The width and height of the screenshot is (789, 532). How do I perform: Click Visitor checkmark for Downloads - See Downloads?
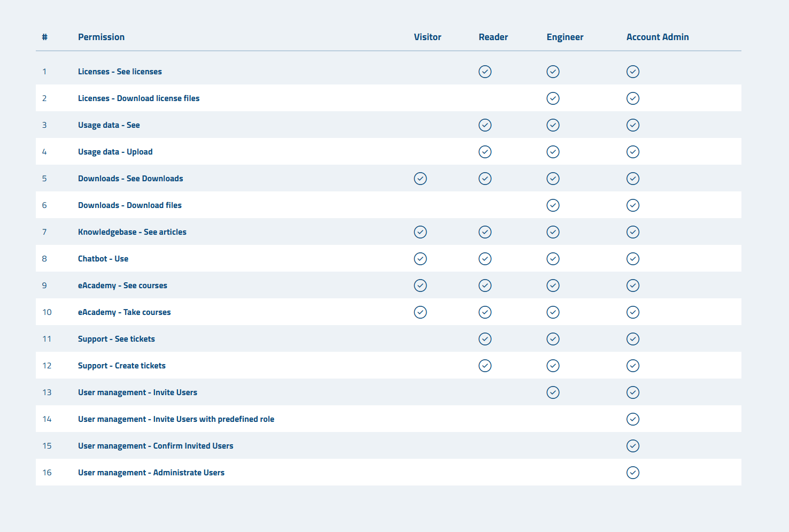(420, 179)
